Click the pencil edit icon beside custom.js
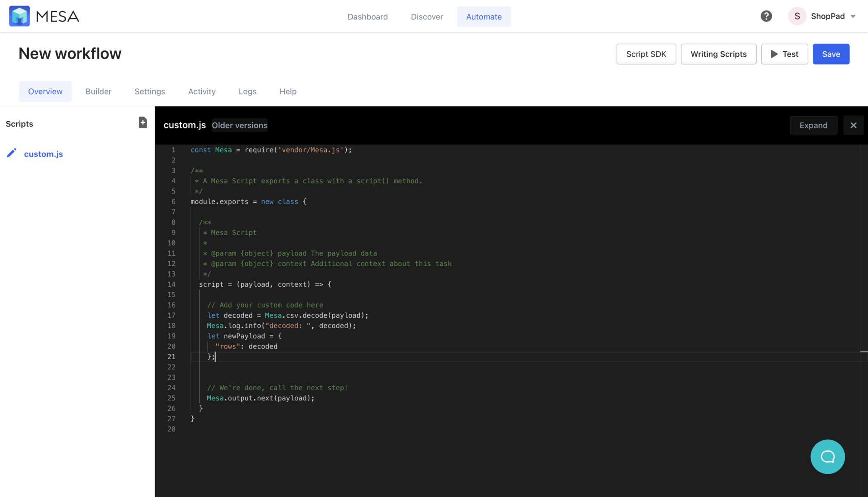Image resolution: width=868 pixels, height=497 pixels. point(12,153)
